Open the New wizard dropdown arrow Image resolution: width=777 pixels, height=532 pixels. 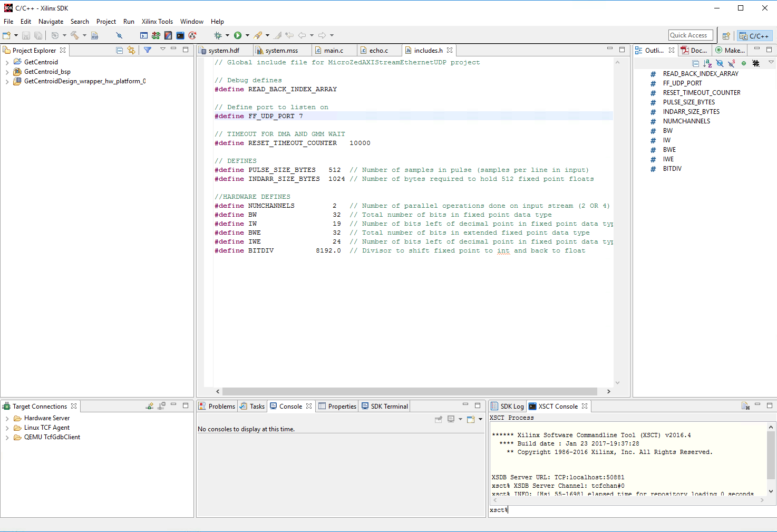tap(16, 35)
